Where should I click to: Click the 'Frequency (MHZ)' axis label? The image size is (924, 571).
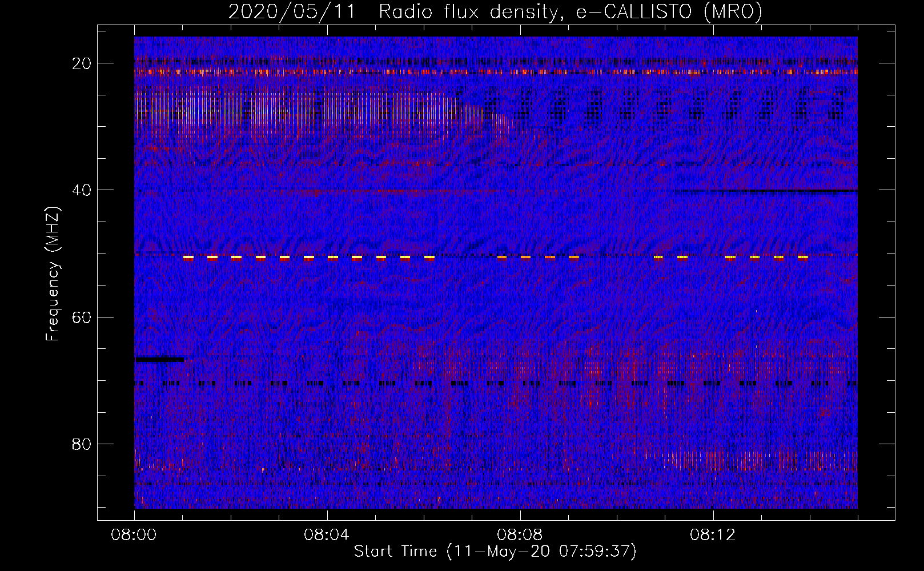pyautogui.click(x=53, y=274)
